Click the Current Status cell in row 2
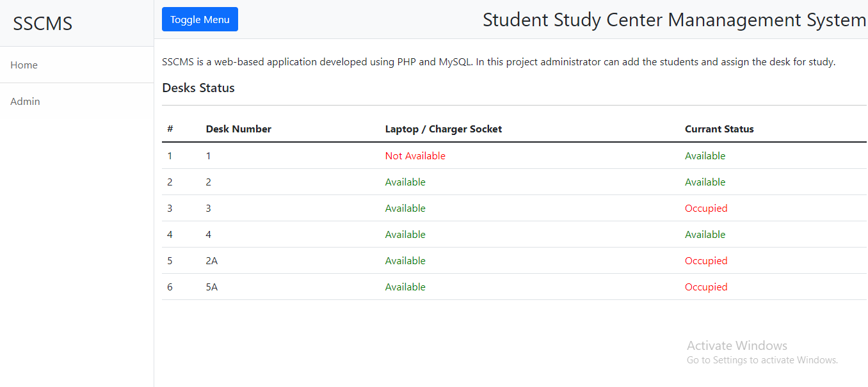This screenshot has width=868, height=387. tap(705, 182)
